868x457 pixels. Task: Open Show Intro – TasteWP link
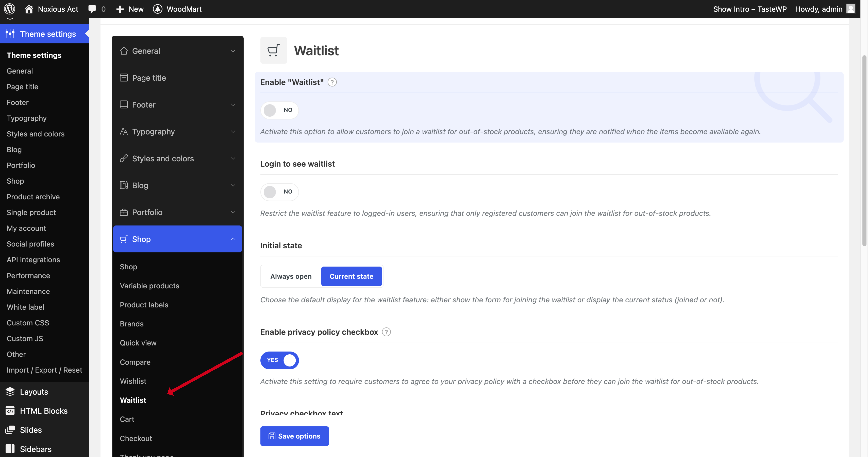750,9
